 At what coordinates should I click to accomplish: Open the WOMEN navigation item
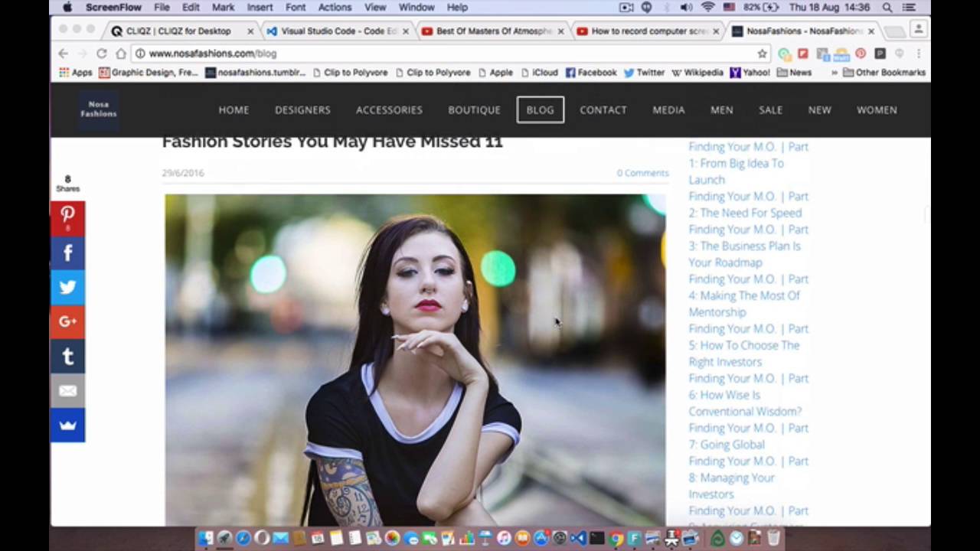tap(877, 109)
